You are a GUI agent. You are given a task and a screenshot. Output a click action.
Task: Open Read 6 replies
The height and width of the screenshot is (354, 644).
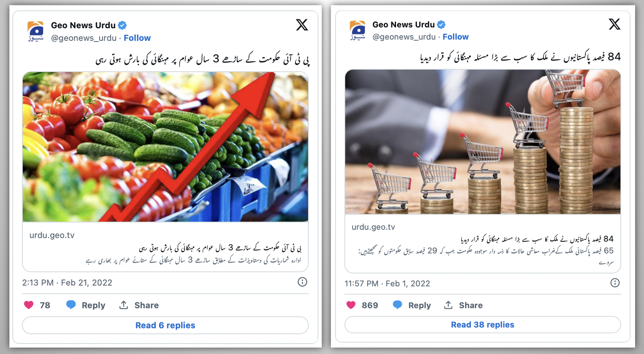(x=165, y=325)
